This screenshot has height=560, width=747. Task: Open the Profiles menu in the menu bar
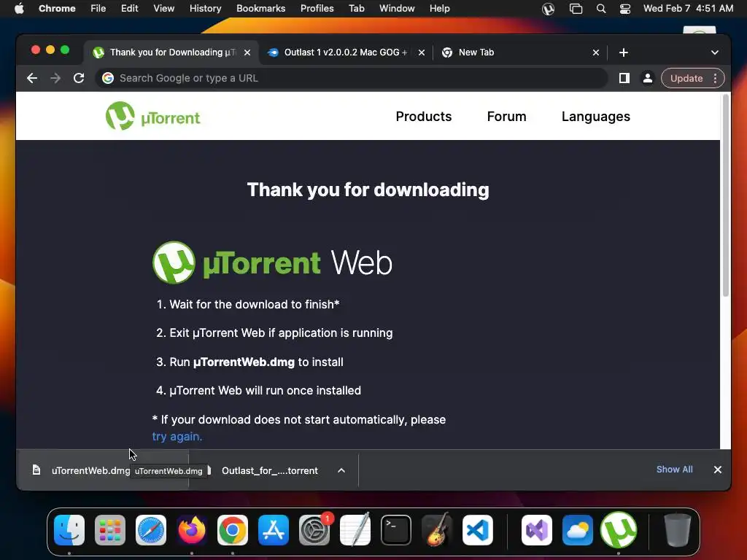coord(317,8)
